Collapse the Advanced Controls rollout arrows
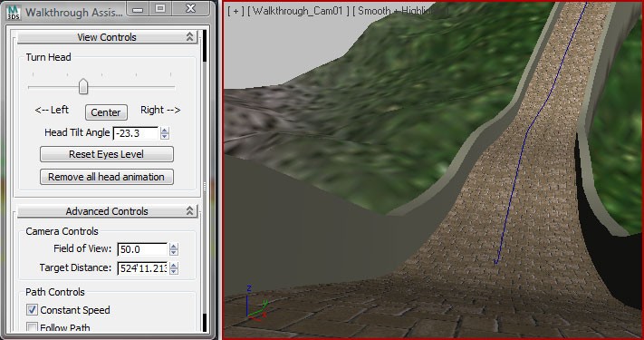Screen dimensions: 644x340 click(x=189, y=211)
